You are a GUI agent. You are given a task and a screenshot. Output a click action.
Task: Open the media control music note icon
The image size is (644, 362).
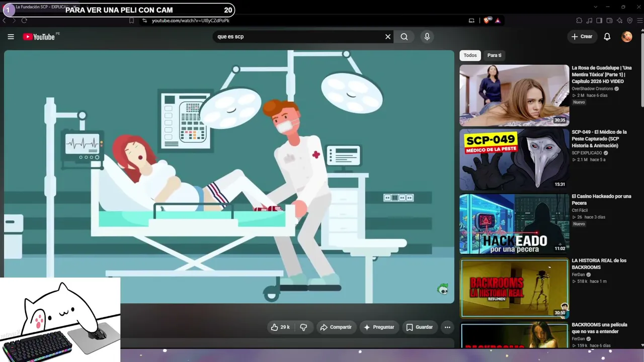pyautogui.click(x=589, y=21)
